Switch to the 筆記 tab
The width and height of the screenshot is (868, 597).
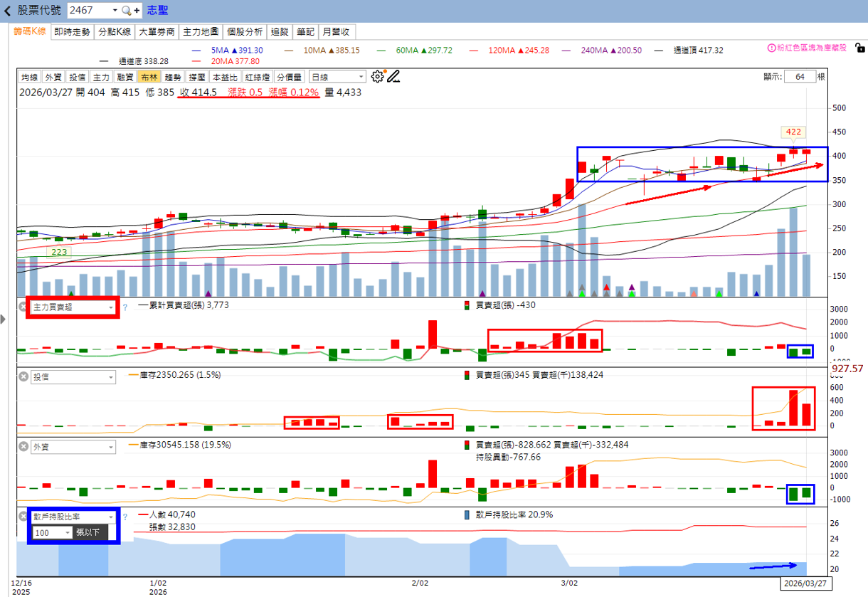(305, 31)
